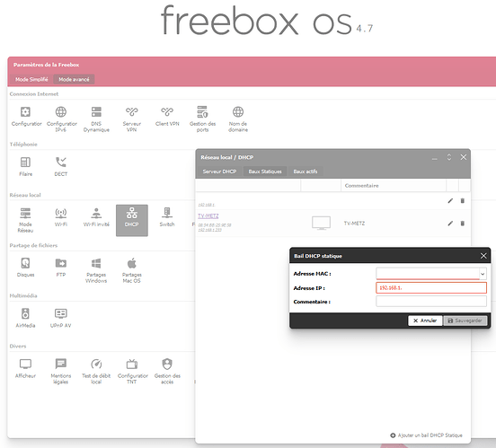Open Gestion des accès icon
The width and height of the screenshot is (496, 448).
tap(167, 371)
